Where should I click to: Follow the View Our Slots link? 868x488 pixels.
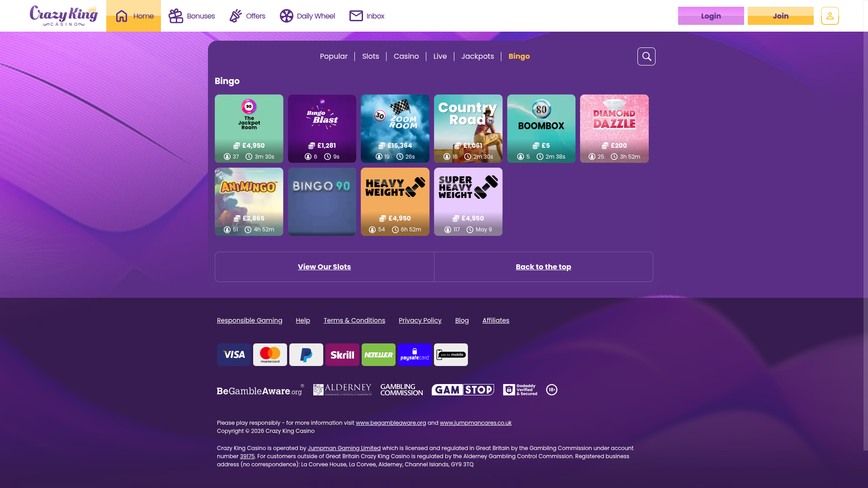click(324, 267)
